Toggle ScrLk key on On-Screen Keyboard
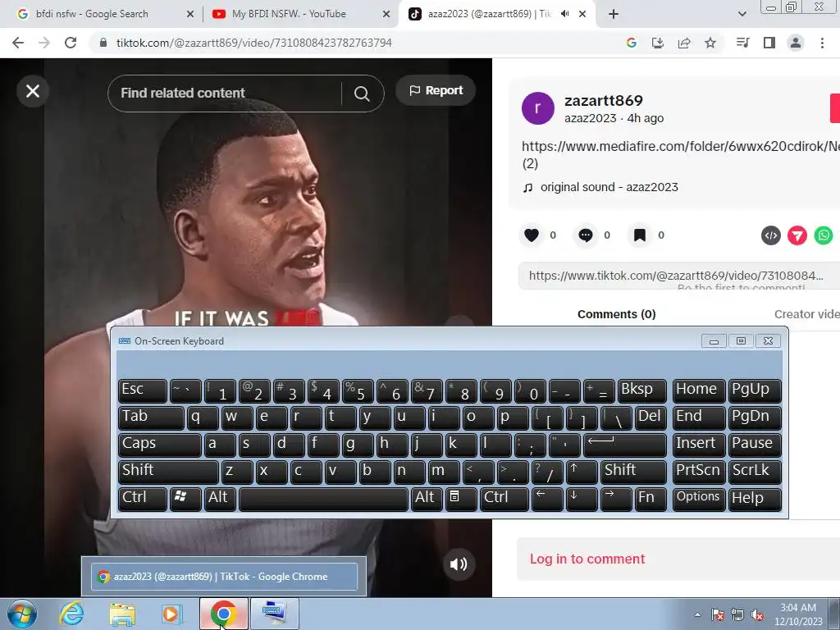Image resolution: width=840 pixels, height=630 pixels. (x=755, y=472)
